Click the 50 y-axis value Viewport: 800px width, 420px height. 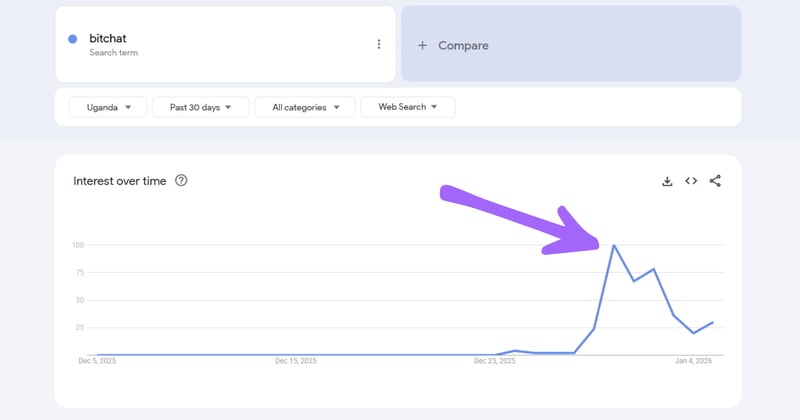click(80, 300)
